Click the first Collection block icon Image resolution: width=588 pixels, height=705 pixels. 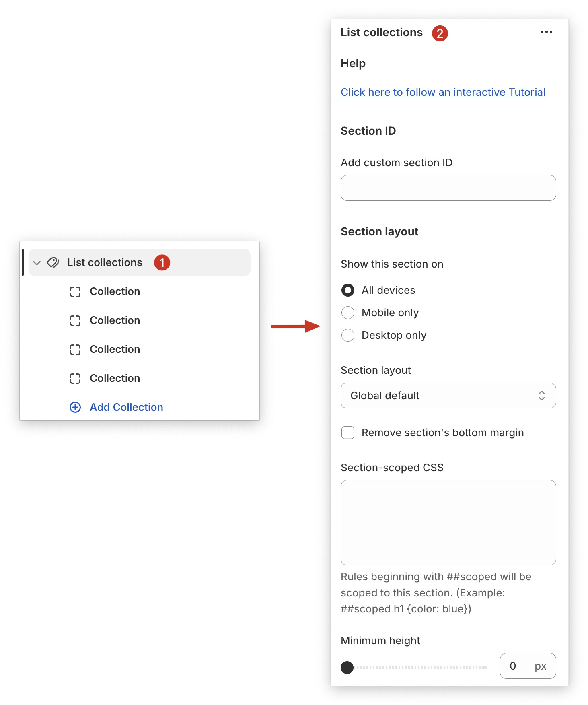click(75, 292)
